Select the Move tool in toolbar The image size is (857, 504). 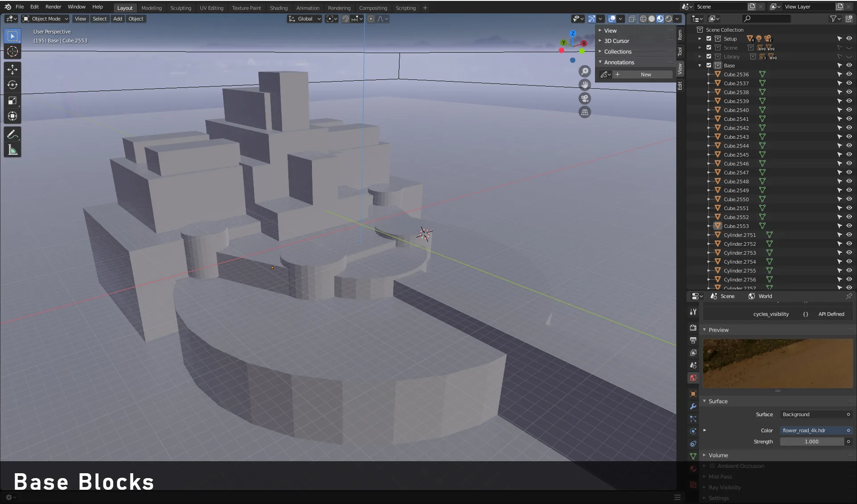point(12,69)
